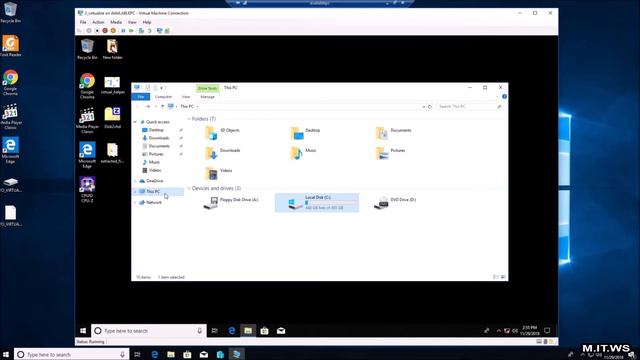The width and height of the screenshot is (640, 360).
Task: Open recent locations dropdown in explorer
Action: (x=155, y=107)
